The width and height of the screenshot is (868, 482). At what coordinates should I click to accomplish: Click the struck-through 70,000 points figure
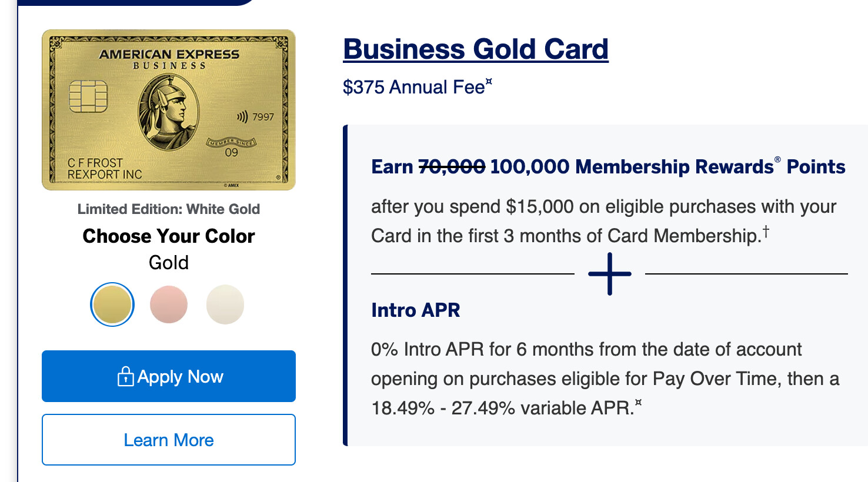(x=452, y=167)
